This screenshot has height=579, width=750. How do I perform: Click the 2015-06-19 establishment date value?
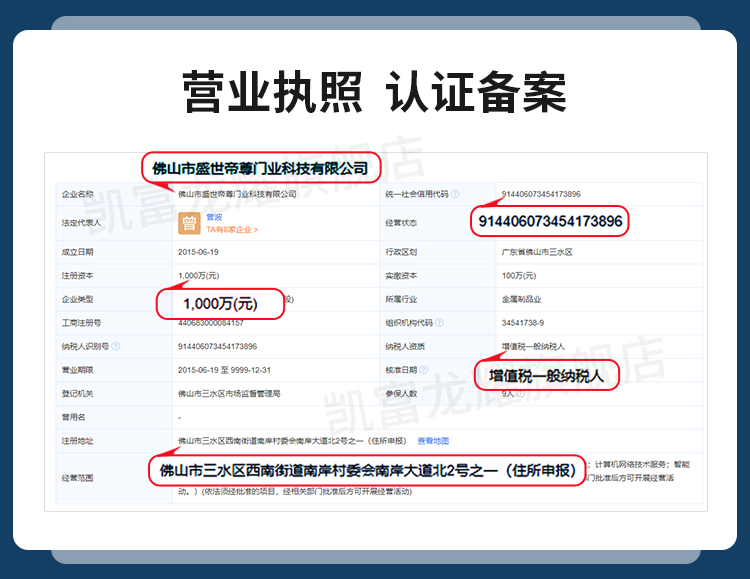[198, 252]
